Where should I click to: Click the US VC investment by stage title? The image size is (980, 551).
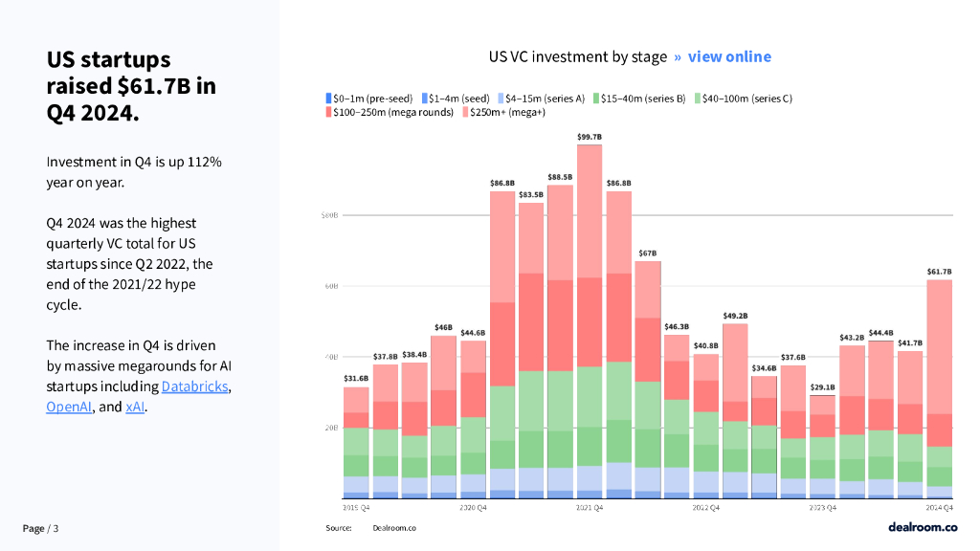(577, 56)
